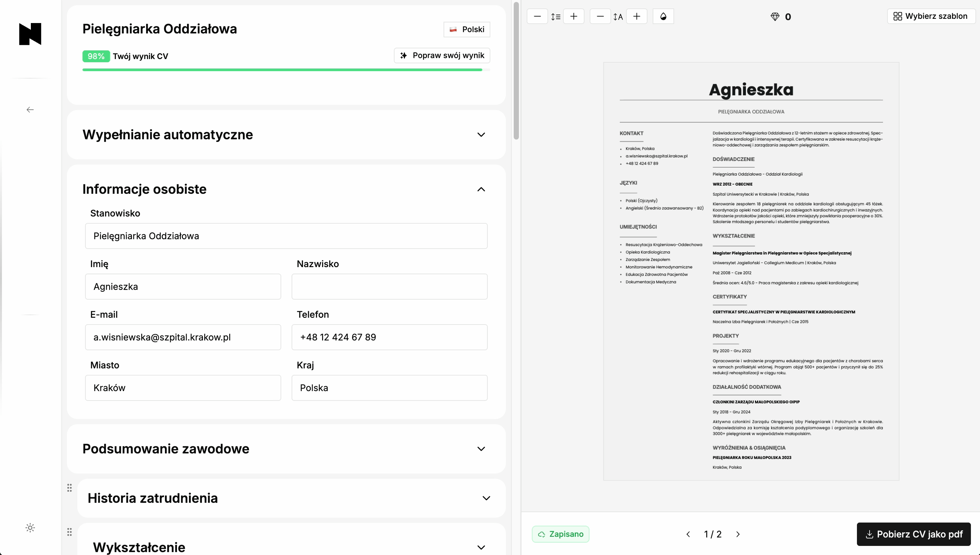Increase font size with plus button
Image resolution: width=980 pixels, height=555 pixels.
(636, 17)
